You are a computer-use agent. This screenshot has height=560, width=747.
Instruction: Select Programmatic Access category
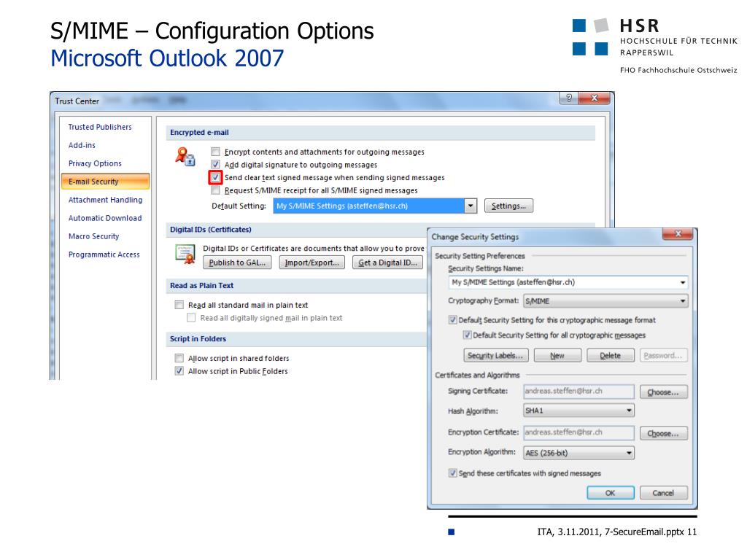pos(104,254)
